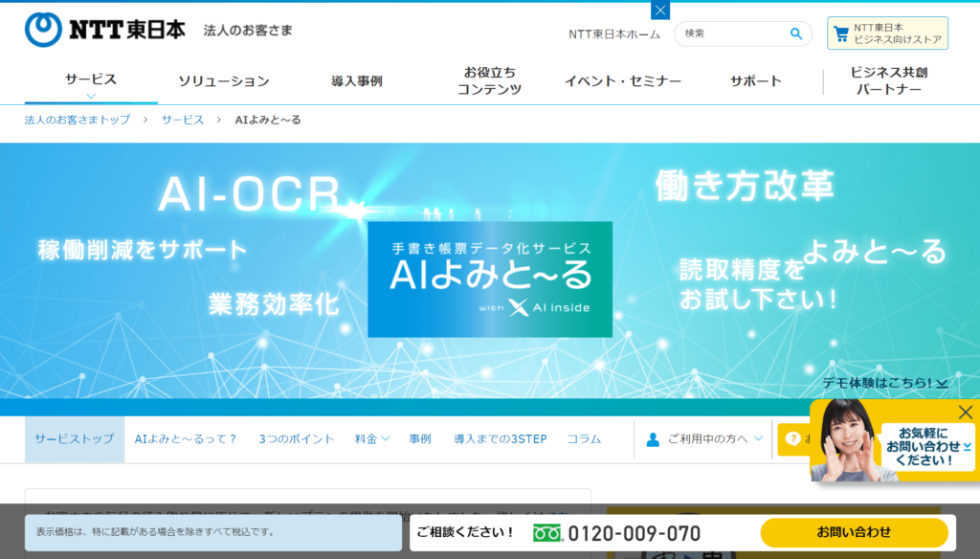980x559 pixels.
Task: Select the サービストップ tab
Action: 75,439
